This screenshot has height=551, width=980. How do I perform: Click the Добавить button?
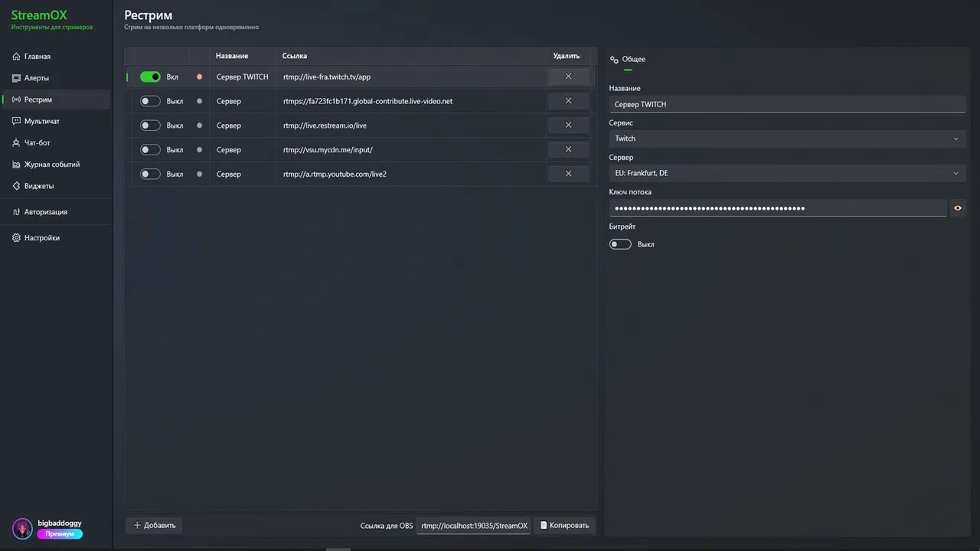tap(155, 526)
